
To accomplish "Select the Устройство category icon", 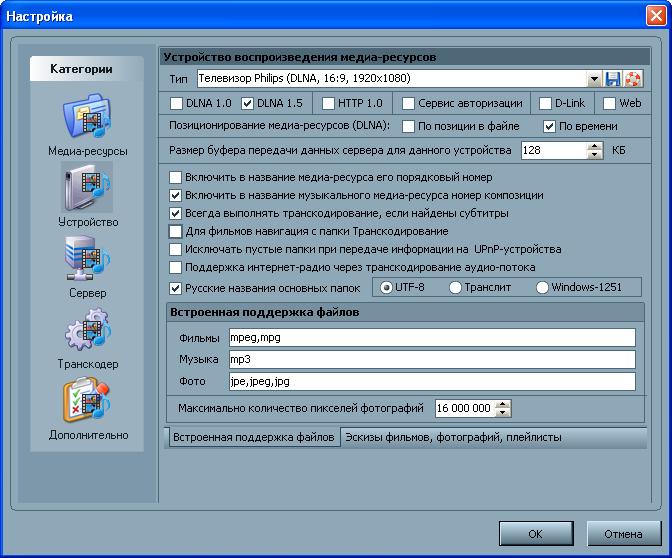I will click(87, 188).
